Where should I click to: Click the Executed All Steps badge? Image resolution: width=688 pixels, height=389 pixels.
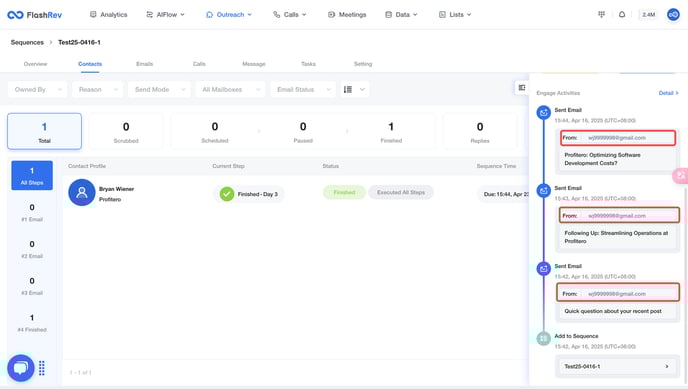click(x=401, y=192)
